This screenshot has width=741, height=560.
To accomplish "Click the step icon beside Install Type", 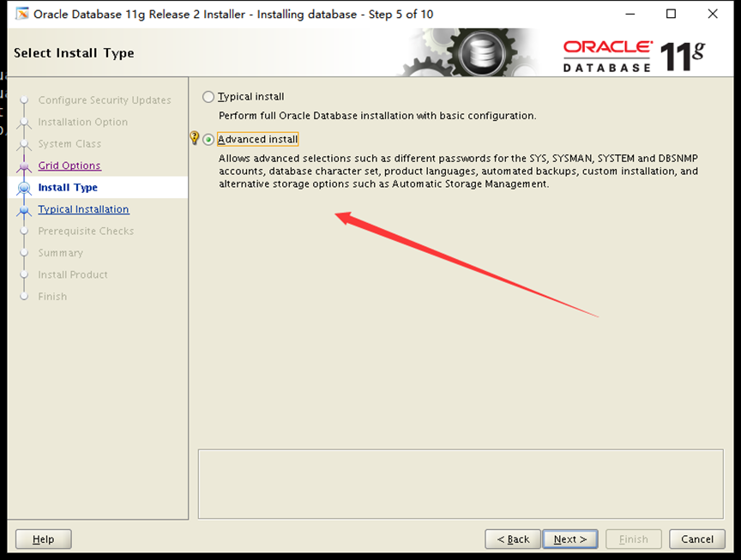I will (x=25, y=187).
